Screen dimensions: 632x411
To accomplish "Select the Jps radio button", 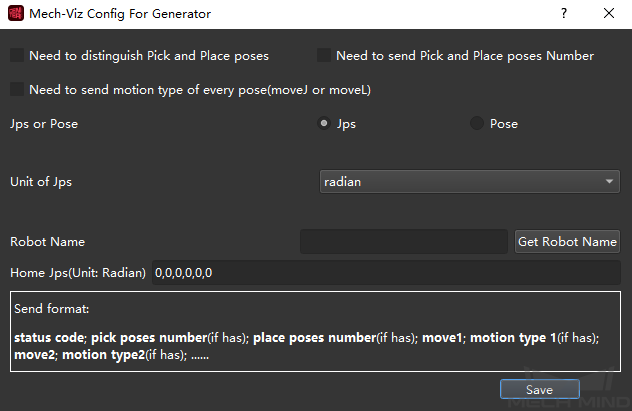I will [x=324, y=124].
